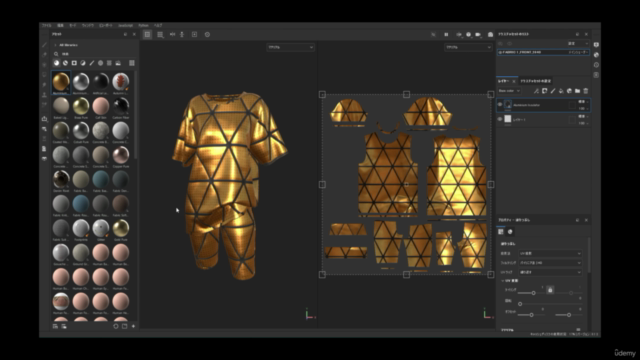Open the shader settings icon on right dock
This screenshot has height=360, width=640.
(596, 55)
